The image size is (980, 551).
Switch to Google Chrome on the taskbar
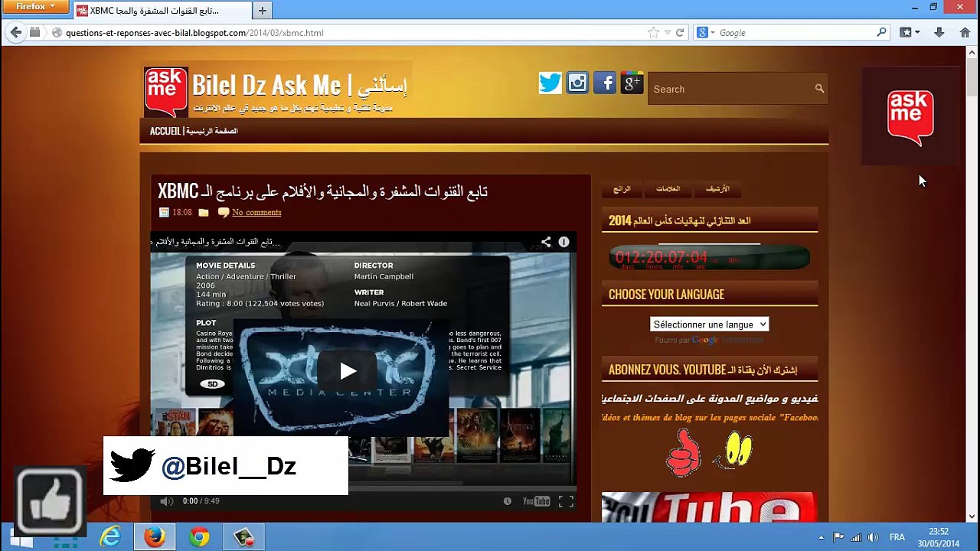coord(199,537)
